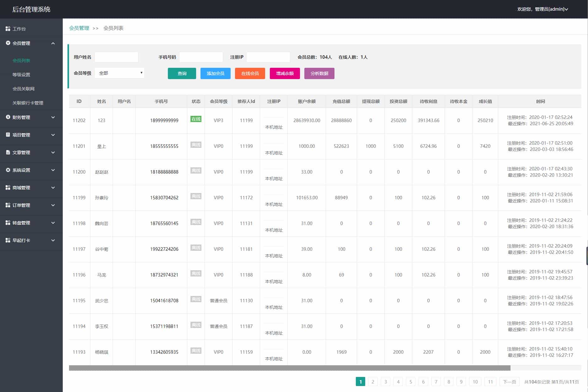Viewport: 588px width, 392px height.
Task: Click member ID 11199 in the ID column
Action: pyautogui.click(x=79, y=198)
